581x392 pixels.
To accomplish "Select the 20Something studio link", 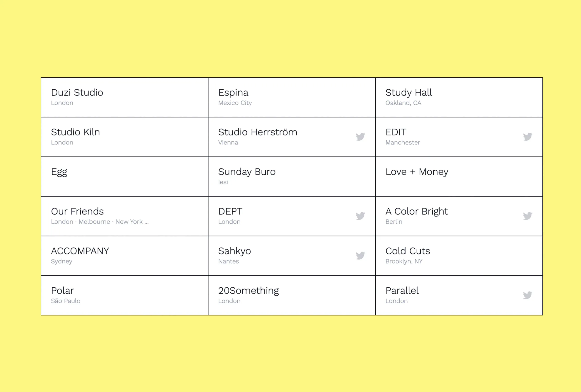I will click(x=248, y=291).
